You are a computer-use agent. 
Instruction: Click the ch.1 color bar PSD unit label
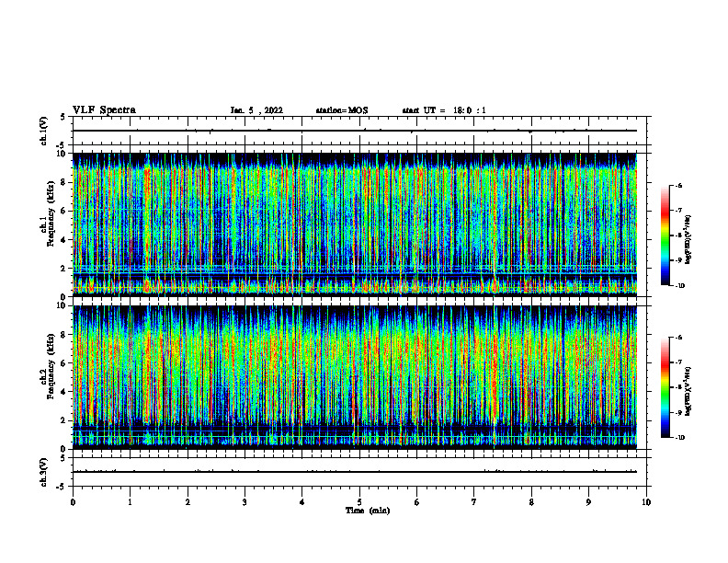688,240
